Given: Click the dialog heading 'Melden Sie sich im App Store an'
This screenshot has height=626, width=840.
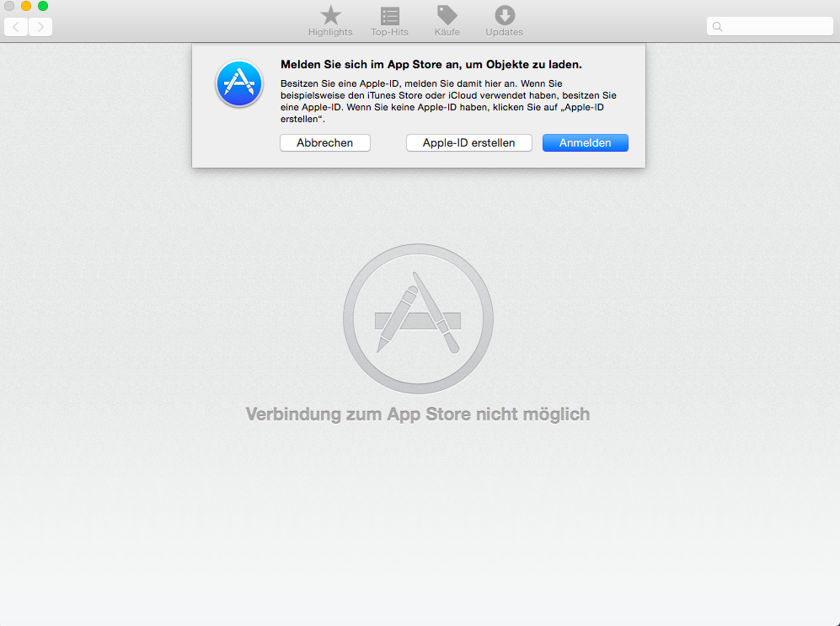Looking at the screenshot, I should pyautogui.click(x=369, y=65).
